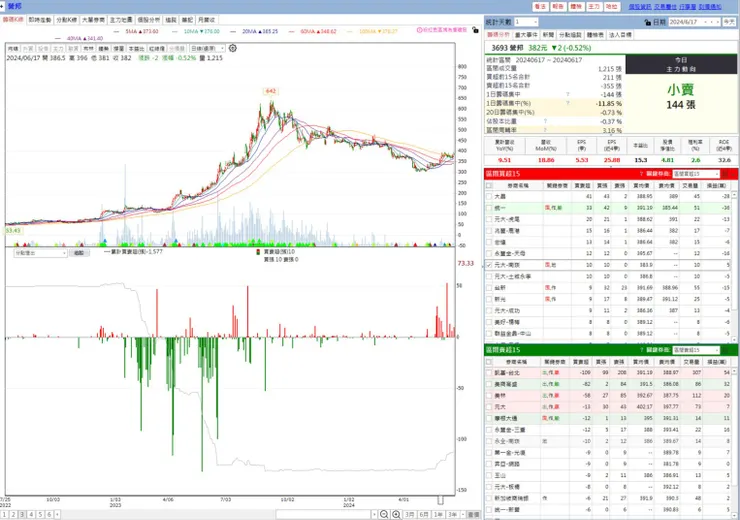Viewport: 740px width, 520px height.
Task: Click the bottom search input field
Action: point(323,514)
